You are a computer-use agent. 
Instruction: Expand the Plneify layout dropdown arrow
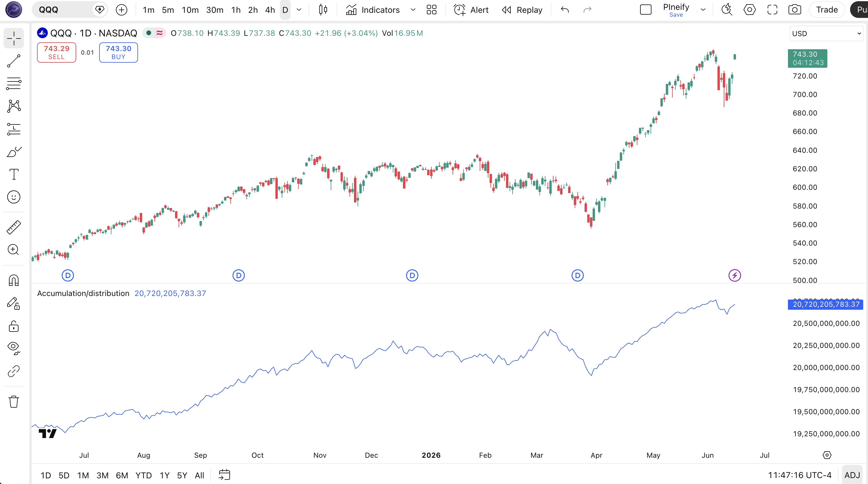[703, 10]
